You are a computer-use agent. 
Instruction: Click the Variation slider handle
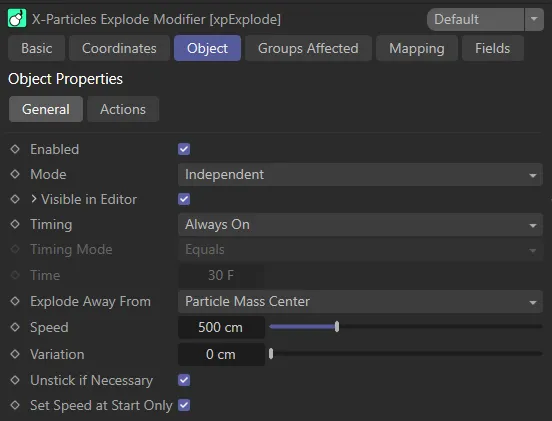click(271, 354)
